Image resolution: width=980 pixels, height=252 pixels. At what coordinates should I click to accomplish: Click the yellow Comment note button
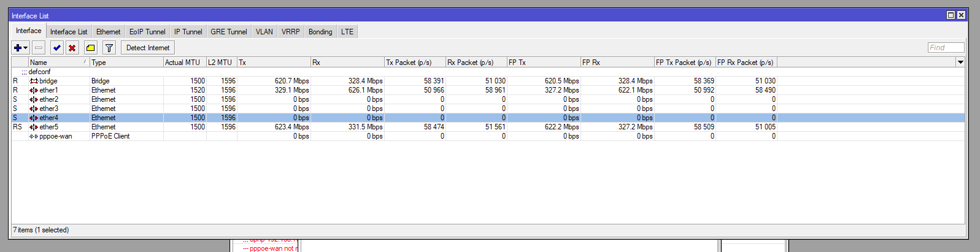point(90,48)
